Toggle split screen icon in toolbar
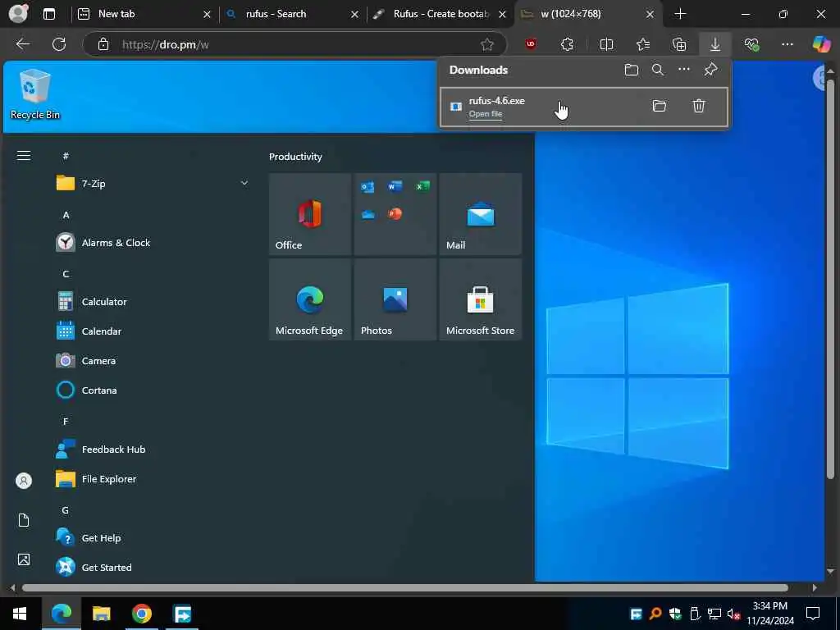Image resolution: width=840 pixels, height=630 pixels. [x=606, y=44]
